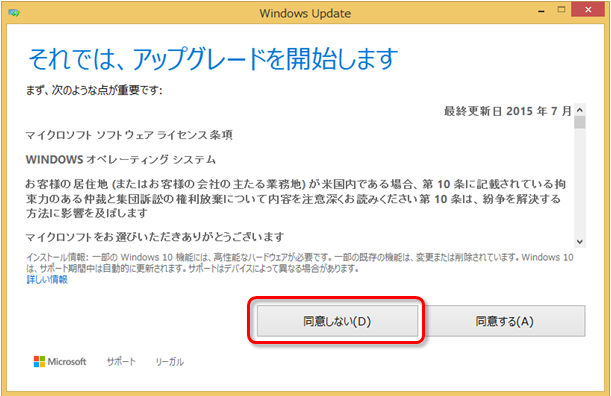
Task: Click the マイクロソフト ソフトウェア ライセンス条項 line
Action: pyautogui.click(x=129, y=135)
